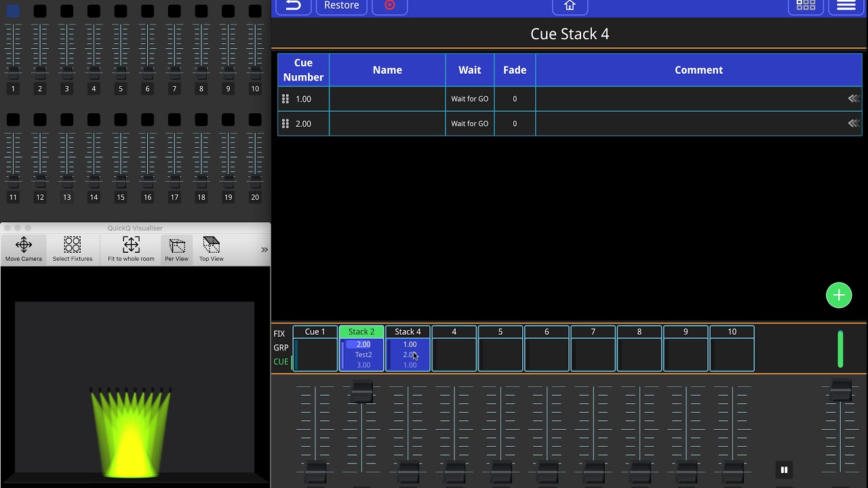Click the back arrow button

point(293,6)
